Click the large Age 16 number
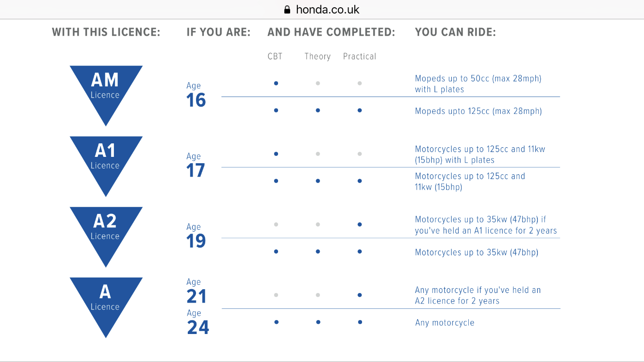 196,100
